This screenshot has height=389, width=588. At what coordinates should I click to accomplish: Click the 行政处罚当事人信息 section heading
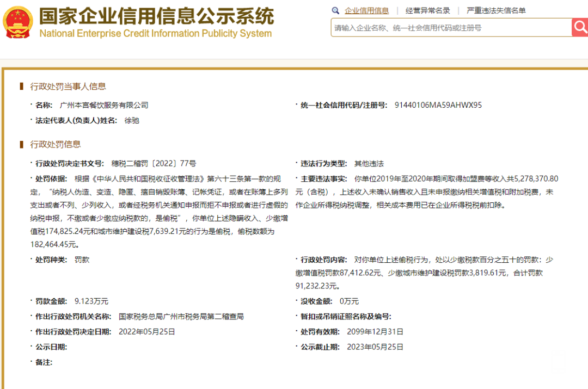pyautogui.click(x=68, y=87)
